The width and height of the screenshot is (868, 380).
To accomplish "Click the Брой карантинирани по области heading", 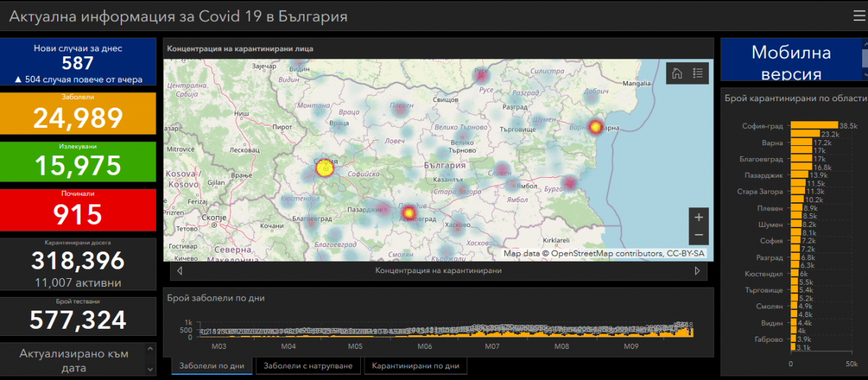I will tap(794, 98).
